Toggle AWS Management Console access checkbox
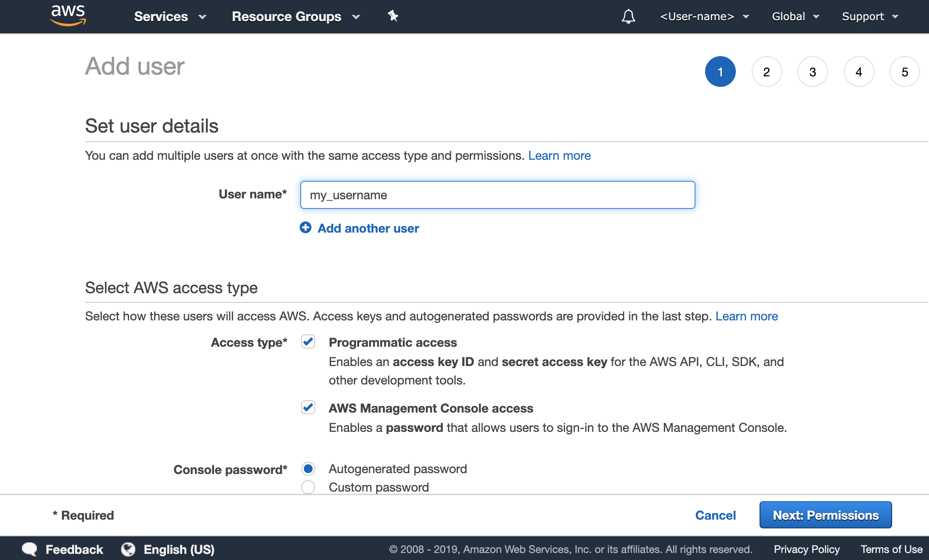The height and width of the screenshot is (560, 929). coord(308,407)
